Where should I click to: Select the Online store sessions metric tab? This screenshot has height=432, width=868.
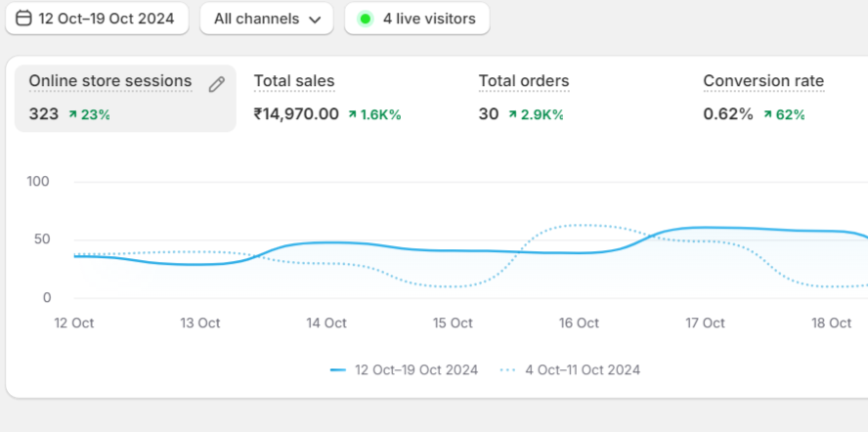point(110,81)
